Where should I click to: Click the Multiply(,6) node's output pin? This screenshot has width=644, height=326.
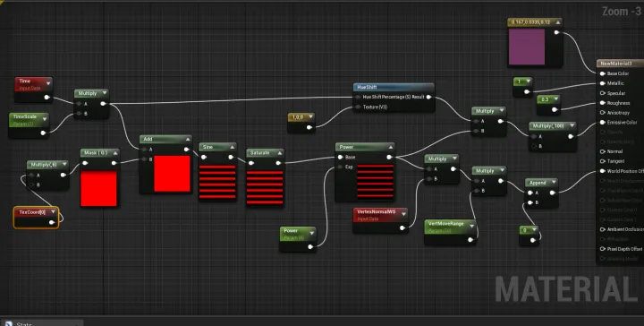pos(63,176)
